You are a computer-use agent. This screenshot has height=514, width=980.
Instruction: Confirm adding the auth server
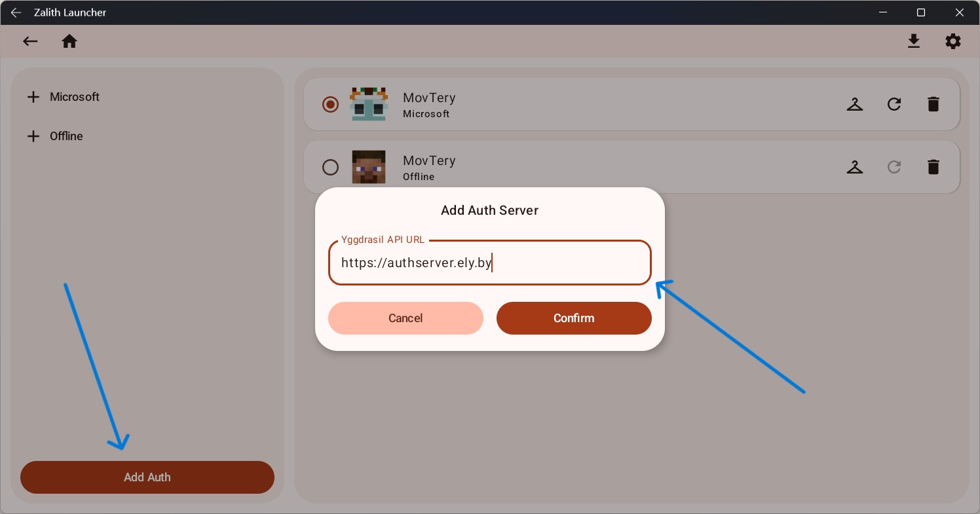574,318
